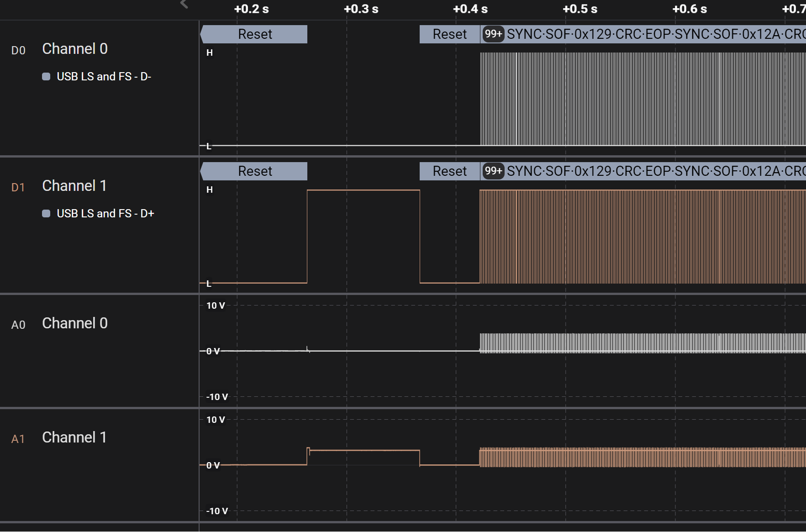Screen dimensions: 806x532
Task: Click the collapse chevron above channel list
Action: coord(184,4)
